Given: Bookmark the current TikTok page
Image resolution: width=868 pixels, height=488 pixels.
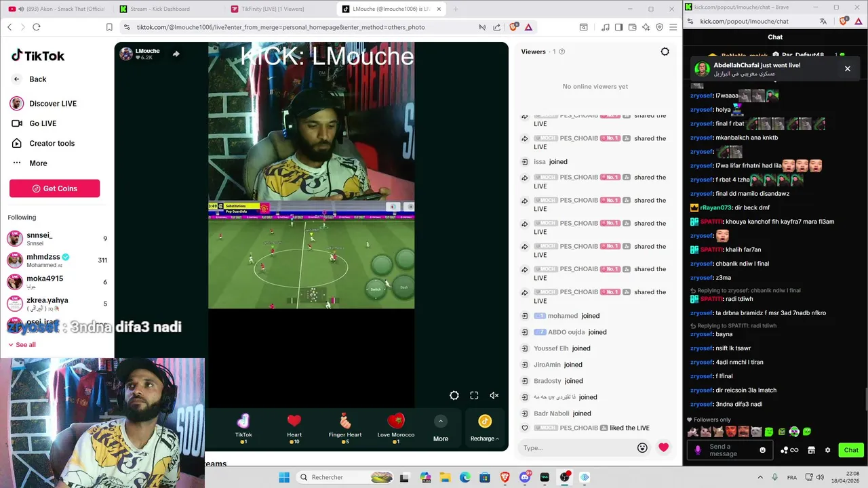Looking at the screenshot, I should click(x=109, y=27).
